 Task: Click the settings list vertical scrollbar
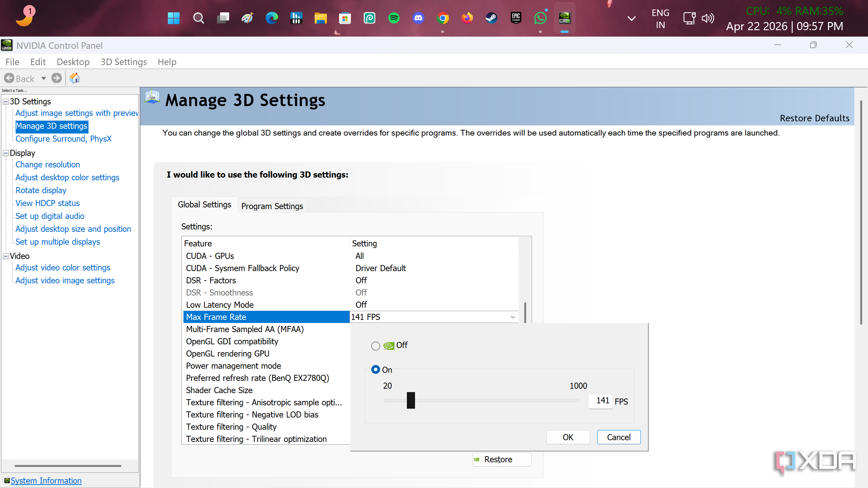(x=525, y=312)
